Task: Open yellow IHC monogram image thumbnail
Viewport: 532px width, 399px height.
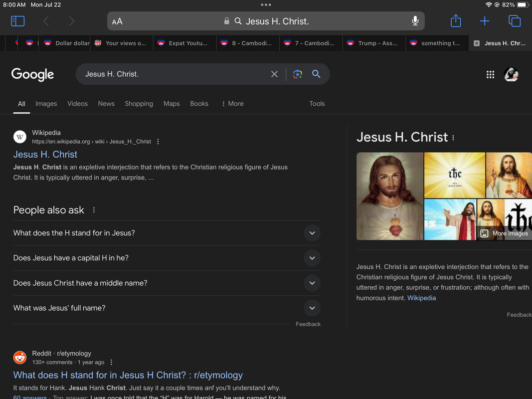Action: 455,175
